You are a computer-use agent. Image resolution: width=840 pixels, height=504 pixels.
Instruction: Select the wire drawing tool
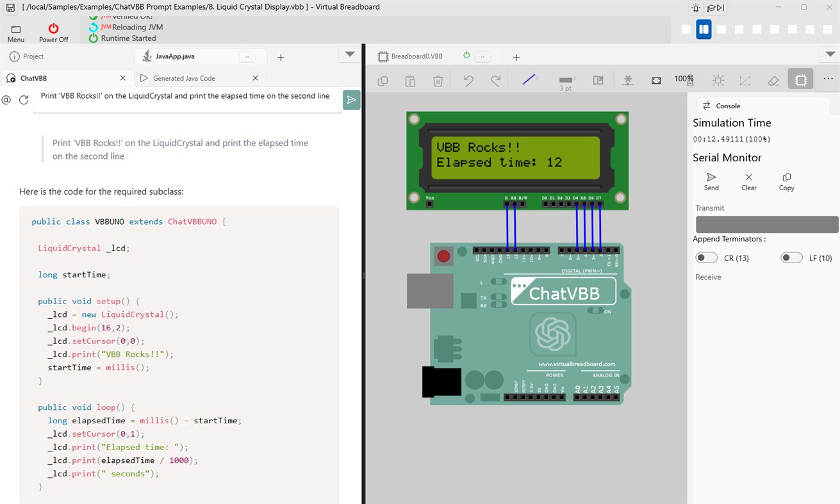tap(529, 79)
